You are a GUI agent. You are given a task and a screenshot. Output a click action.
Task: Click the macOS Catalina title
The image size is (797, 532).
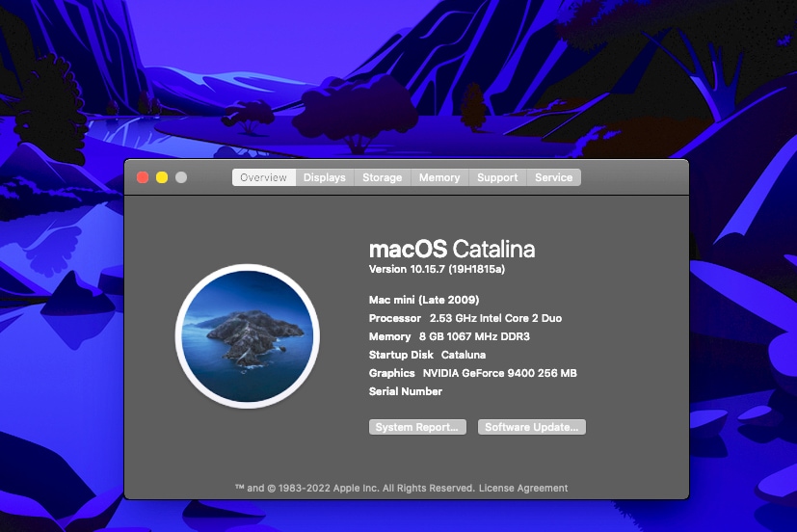click(x=452, y=249)
